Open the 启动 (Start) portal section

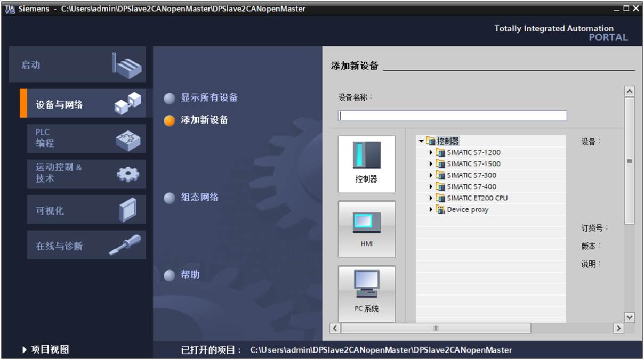pos(77,64)
